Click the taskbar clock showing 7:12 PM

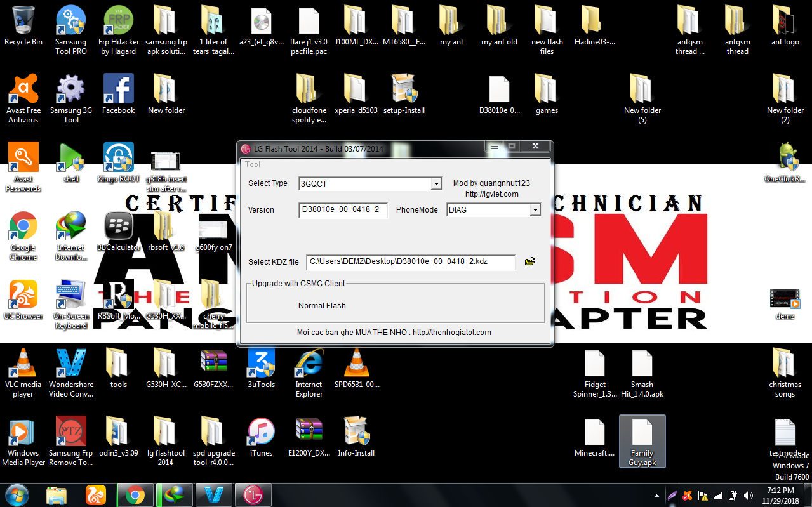point(781,495)
